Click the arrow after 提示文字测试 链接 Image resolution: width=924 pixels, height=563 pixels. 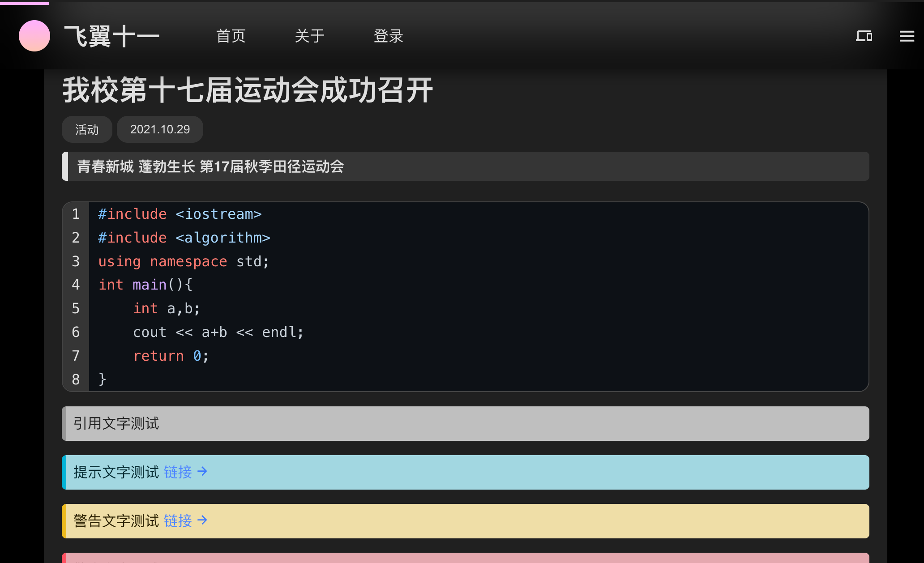point(202,471)
